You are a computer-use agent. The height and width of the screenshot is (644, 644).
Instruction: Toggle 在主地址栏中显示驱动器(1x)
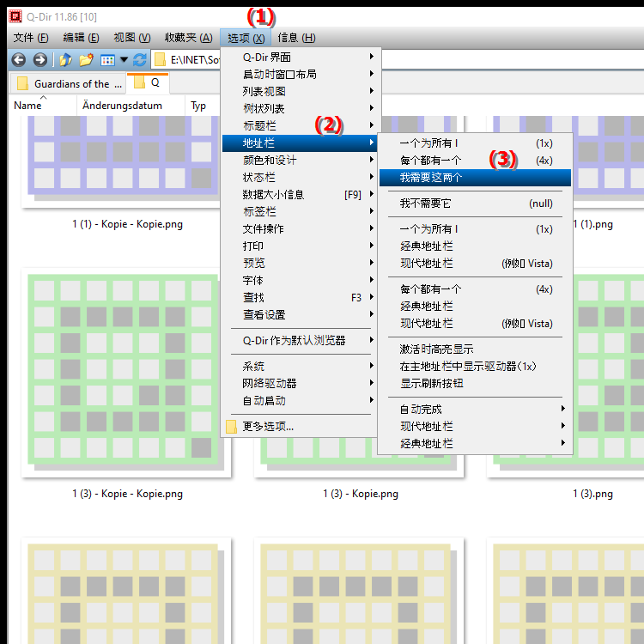point(475,367)
